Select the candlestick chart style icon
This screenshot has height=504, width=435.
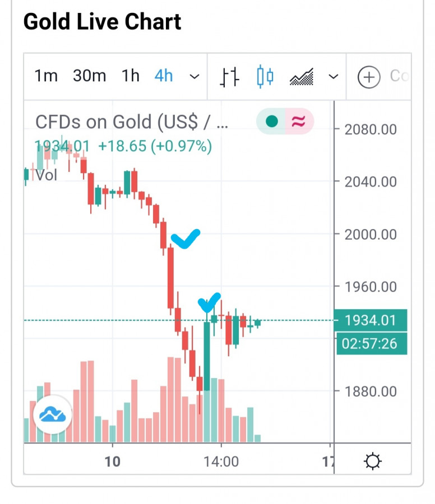265,76
